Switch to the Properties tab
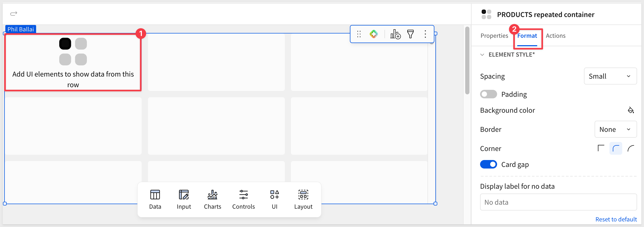The image size is (644, 227). point(494,36)
